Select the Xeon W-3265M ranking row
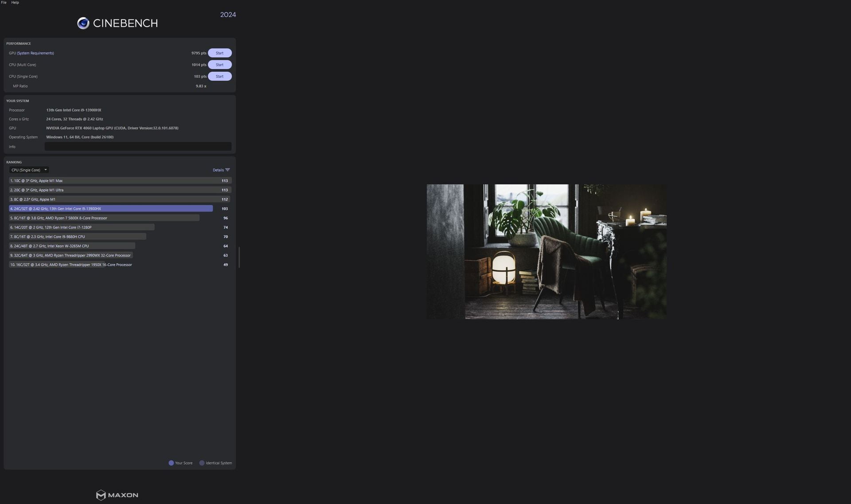The width and height of the screenshot is (851, 504). 120,246
